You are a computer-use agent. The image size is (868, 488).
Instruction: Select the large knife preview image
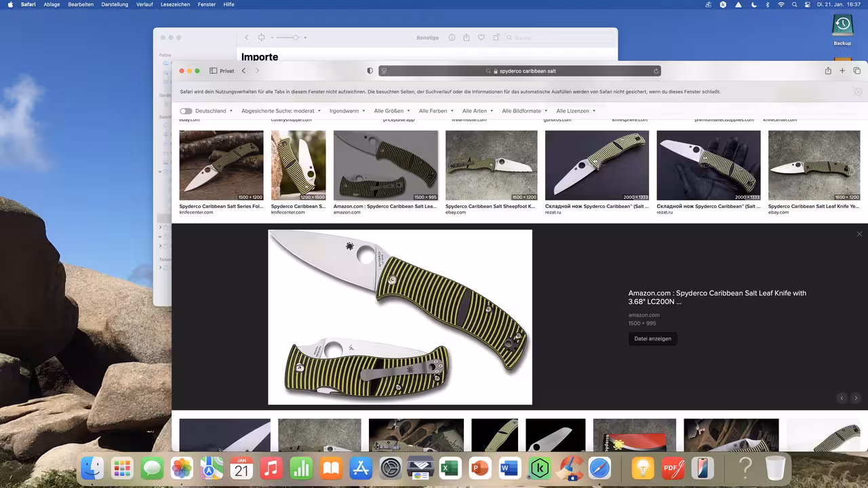click(400, 317)
